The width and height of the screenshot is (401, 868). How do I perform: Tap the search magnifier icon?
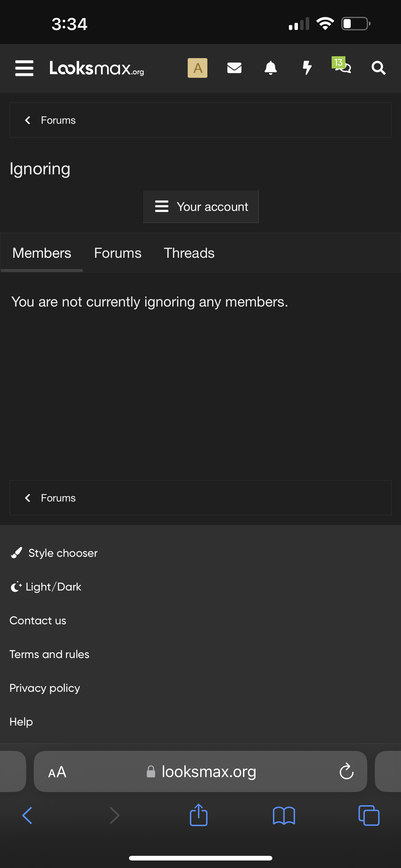[x=379, y=68]
